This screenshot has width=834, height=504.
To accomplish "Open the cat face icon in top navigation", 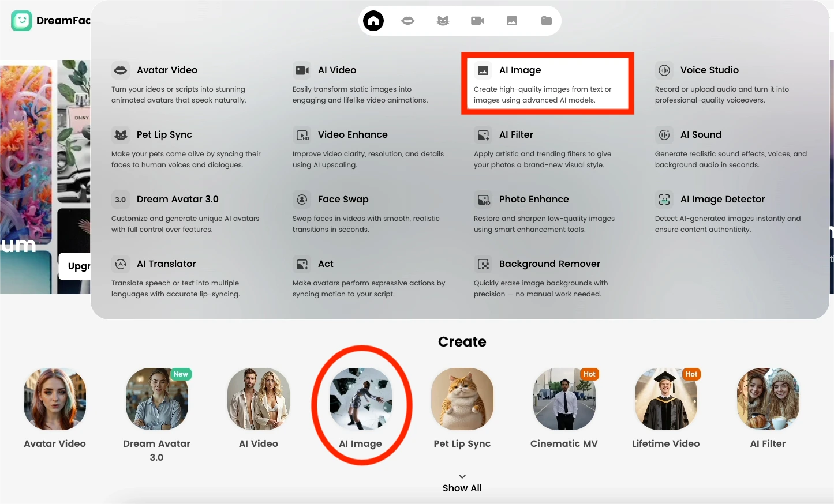I will [443, 21].
